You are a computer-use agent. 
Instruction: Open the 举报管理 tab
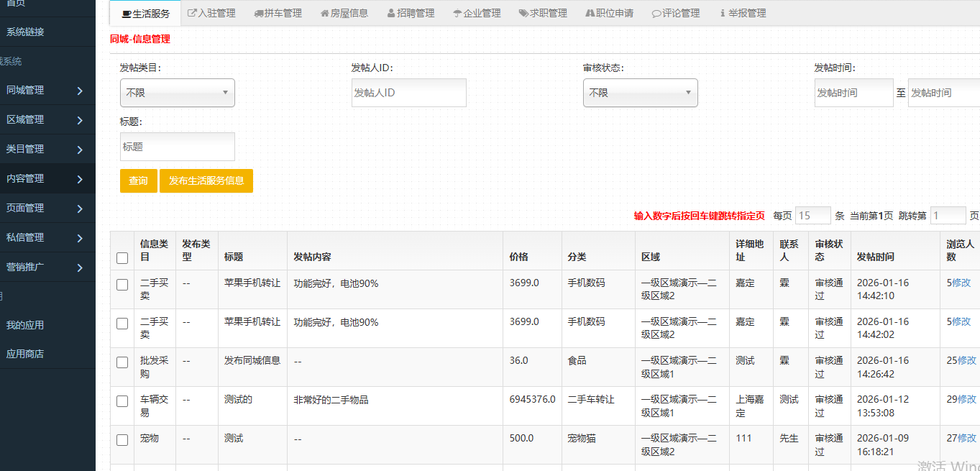(x=743, y=13)
